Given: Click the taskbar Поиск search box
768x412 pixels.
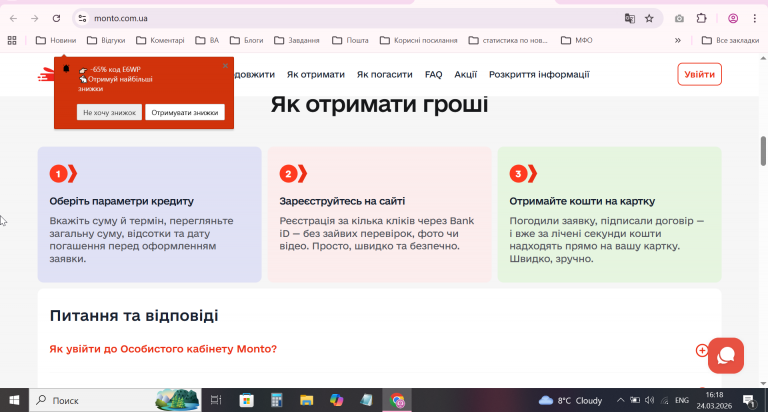Looking at the screenshot, I should click(115, 400).
